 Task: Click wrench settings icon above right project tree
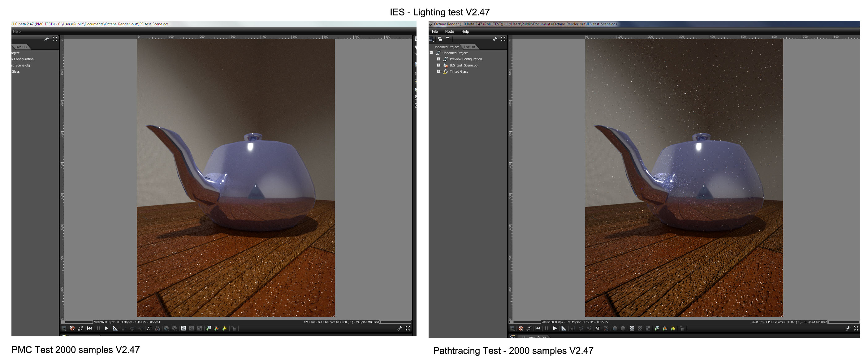coord(495,39)
